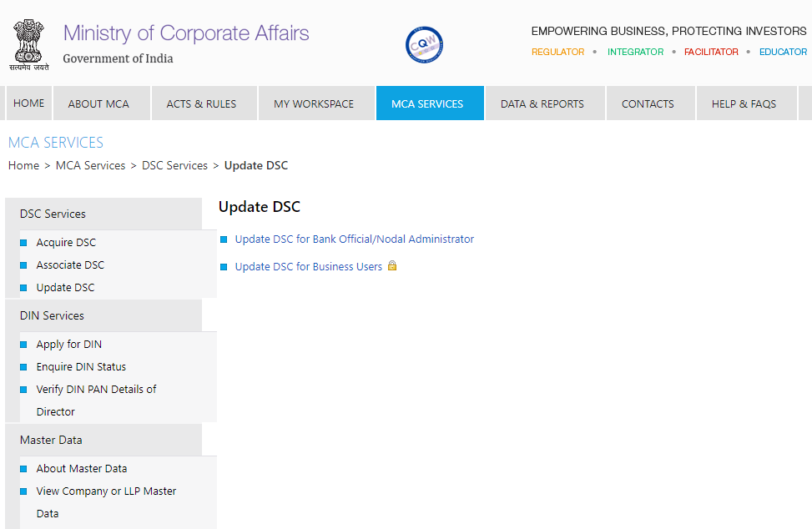Click the Government of India emblem logo
Viewport: 812px width, 529px height.
(x=29, y=44)
